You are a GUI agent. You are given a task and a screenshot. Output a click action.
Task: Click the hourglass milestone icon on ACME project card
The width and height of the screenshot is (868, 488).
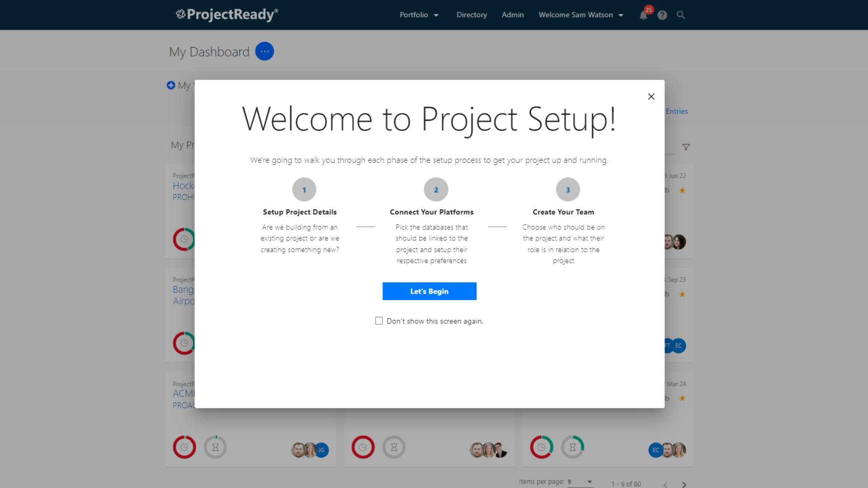tap(215, 447)
